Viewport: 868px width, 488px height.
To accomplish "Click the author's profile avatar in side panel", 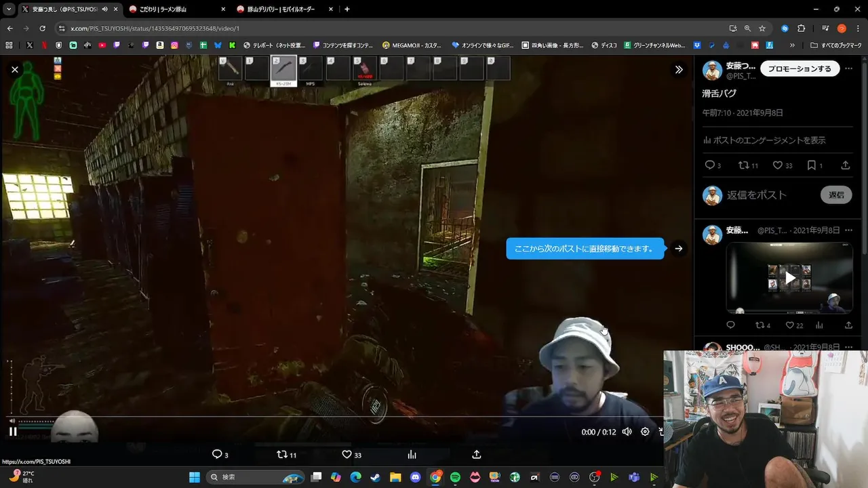I will pyautogui.click(x=712, y=70).
